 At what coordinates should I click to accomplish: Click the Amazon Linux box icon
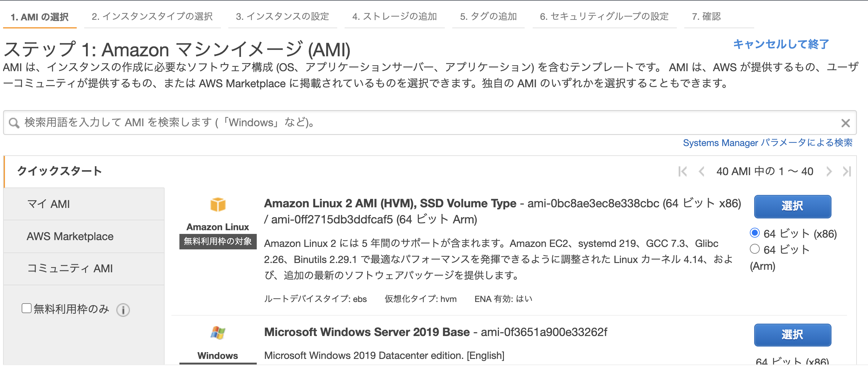coord(218,204)
